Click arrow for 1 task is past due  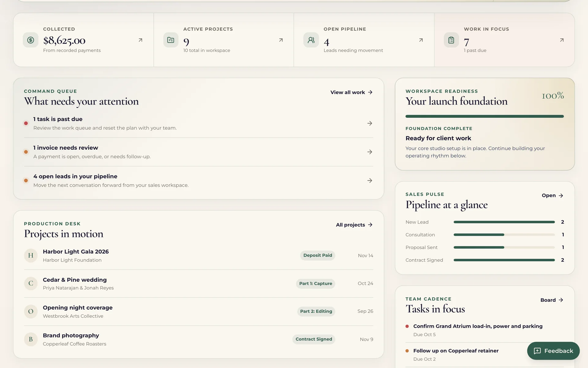click(x=370, y=123)
